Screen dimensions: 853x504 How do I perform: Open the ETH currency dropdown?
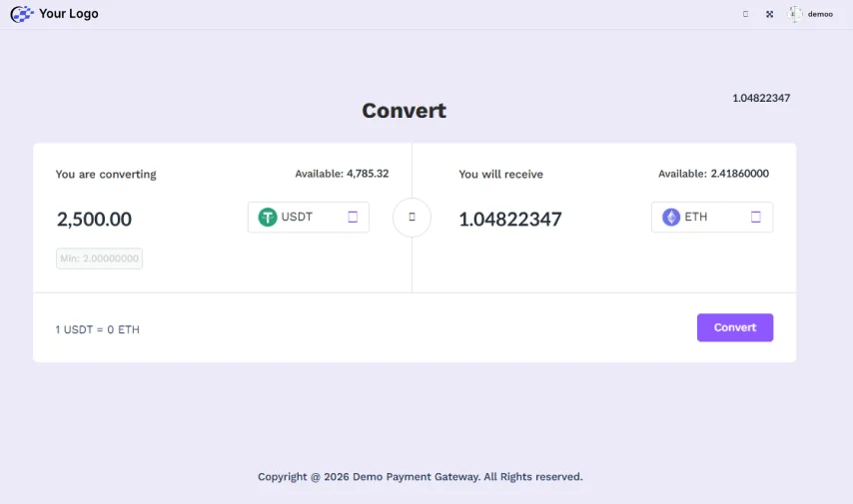[712, 217]
